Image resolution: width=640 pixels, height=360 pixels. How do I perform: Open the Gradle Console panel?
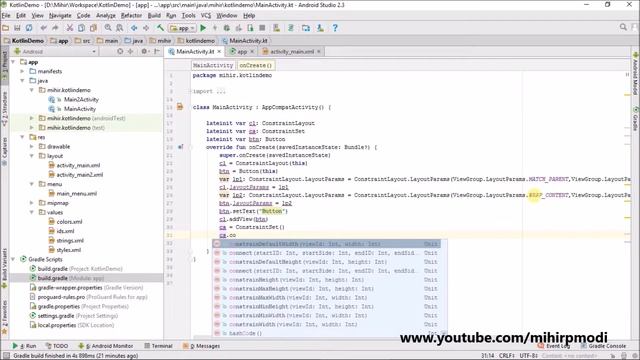coord(603,346)
